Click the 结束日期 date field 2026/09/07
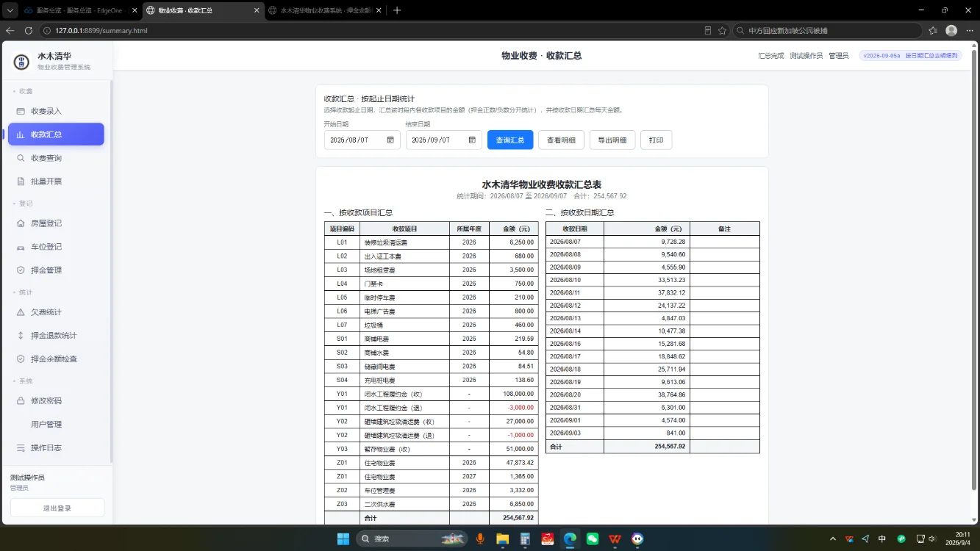The width and height of the screenshot is (980, 551). coord(443,140)
